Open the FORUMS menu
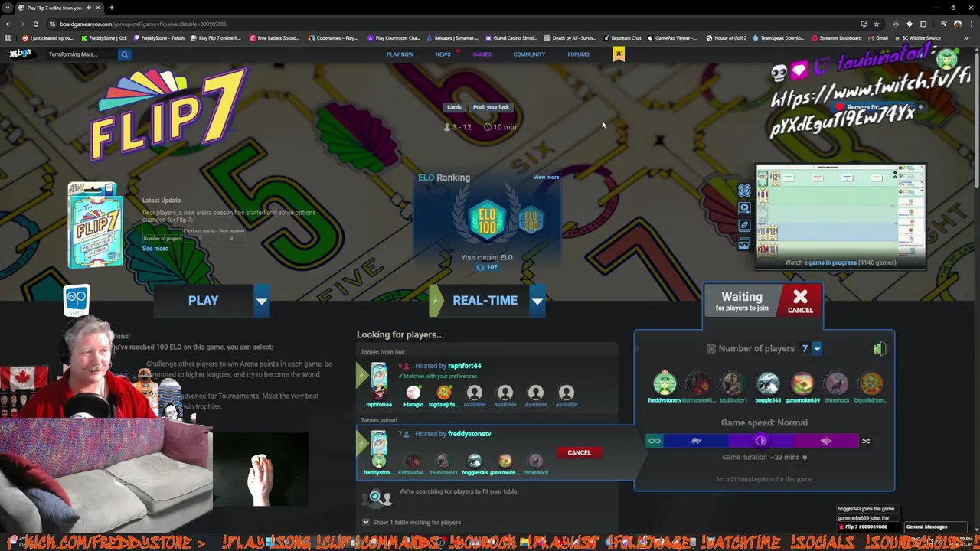This screenshot has width=980, height=551. (578, 54)
